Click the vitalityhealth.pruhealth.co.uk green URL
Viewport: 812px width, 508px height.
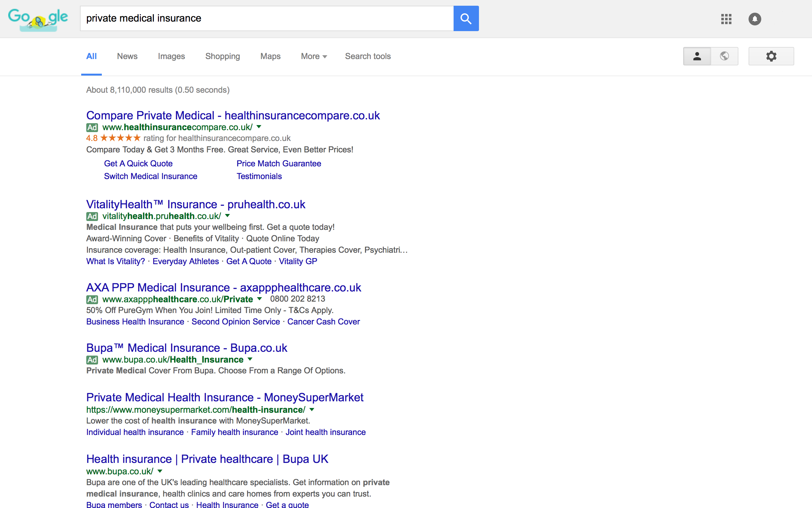pyautogui.click(x=161, y=216)
